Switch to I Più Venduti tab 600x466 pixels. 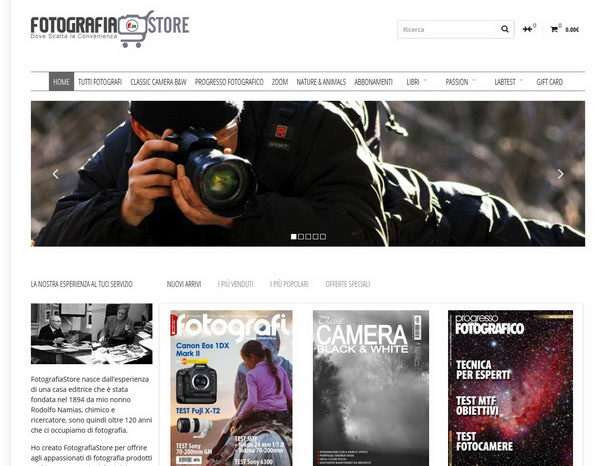tap(235, 284)
